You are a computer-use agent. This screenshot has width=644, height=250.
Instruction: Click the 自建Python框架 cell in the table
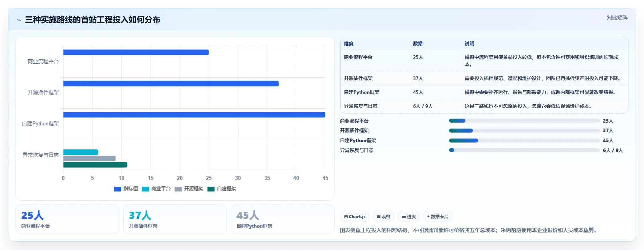(x=361, y=92)
